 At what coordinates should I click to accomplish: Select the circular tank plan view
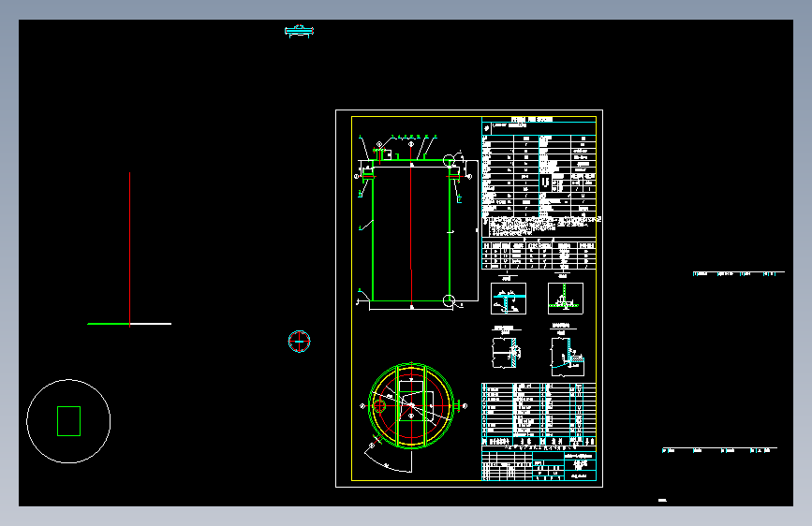click(412, 405)
